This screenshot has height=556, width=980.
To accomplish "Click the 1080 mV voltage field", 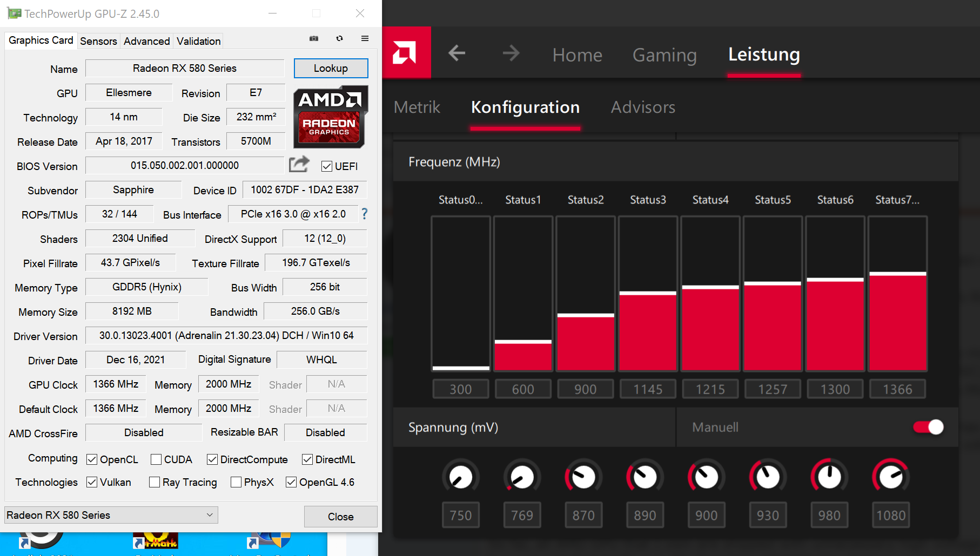I will [891, 516].
